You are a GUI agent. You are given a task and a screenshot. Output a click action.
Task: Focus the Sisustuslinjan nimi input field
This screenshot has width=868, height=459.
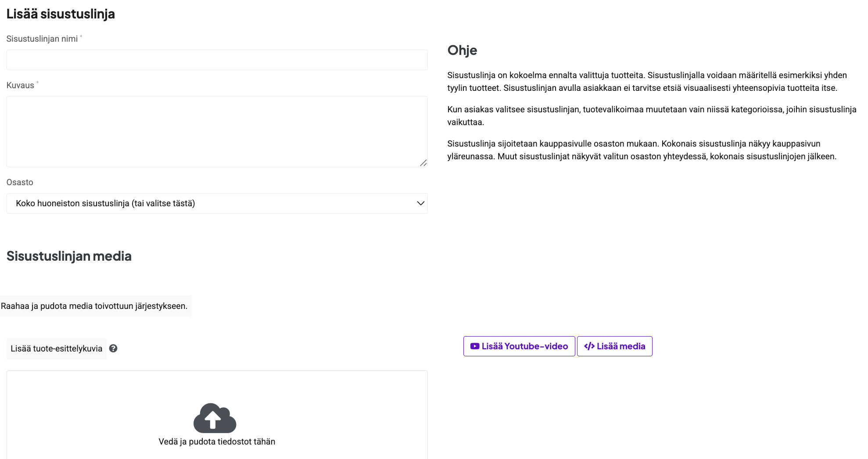pos(217,60)
